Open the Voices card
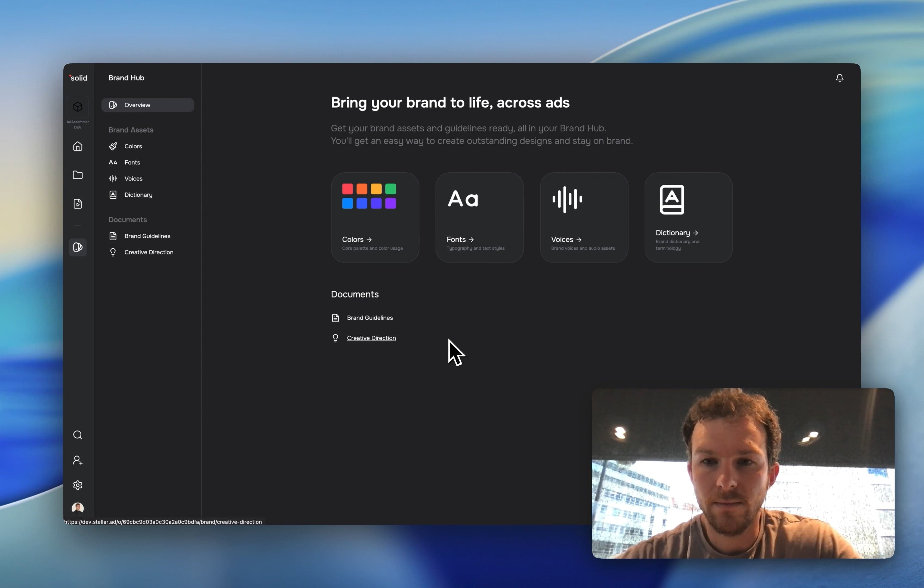924x588 pixels. [584, 218]
